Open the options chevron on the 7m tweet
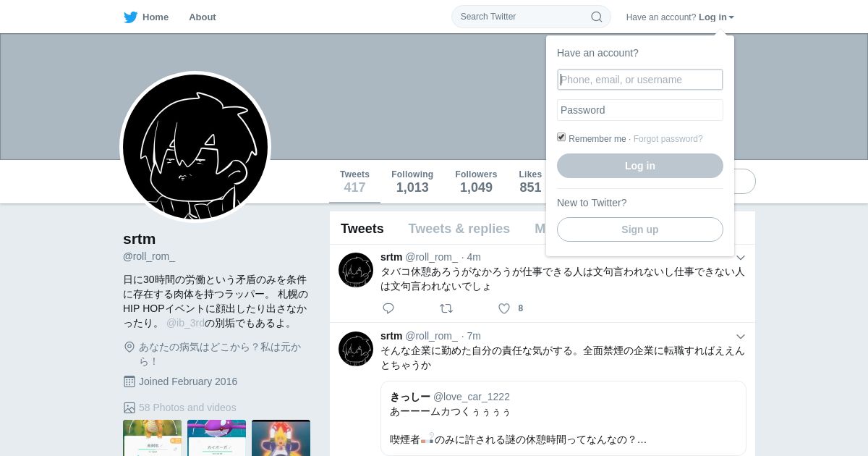The image size is (868, 456). pos(741,337)
